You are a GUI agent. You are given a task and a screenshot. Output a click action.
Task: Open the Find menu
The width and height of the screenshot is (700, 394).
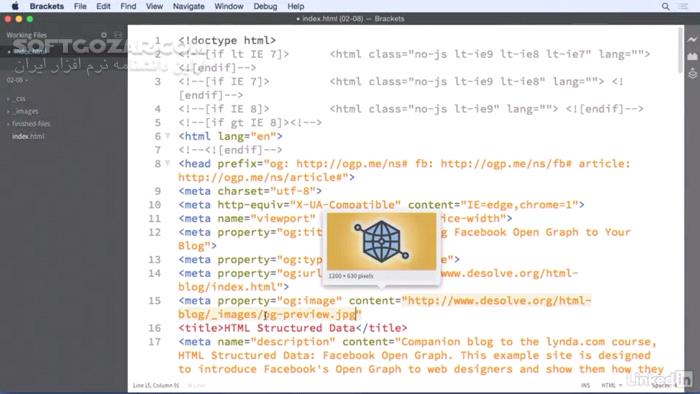pyautogui.click(x=128, y=6)
